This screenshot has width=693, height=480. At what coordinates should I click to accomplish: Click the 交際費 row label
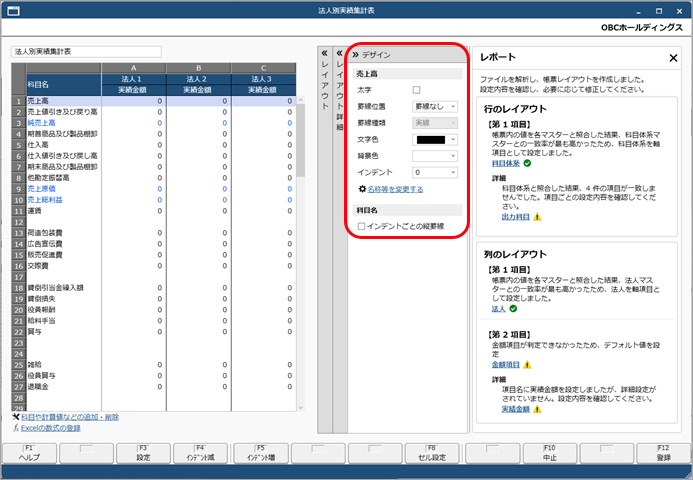pyautogui.click(x=38, y=266)
